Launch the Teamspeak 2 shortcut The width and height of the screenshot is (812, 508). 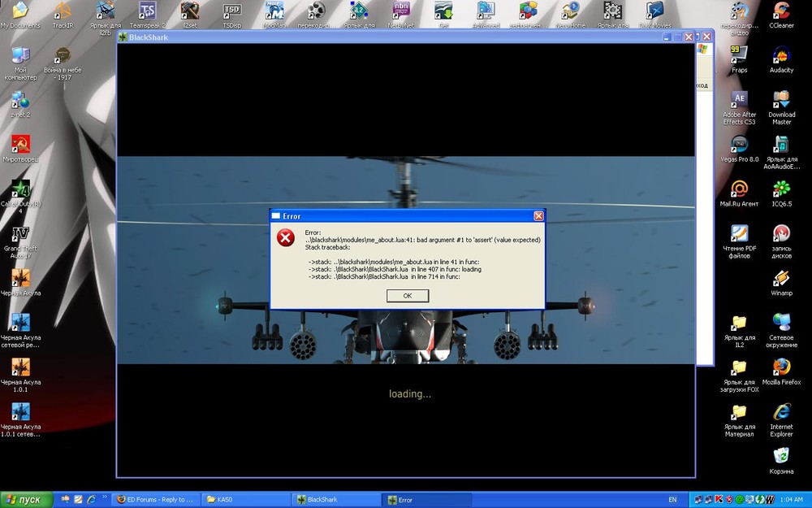148,15
